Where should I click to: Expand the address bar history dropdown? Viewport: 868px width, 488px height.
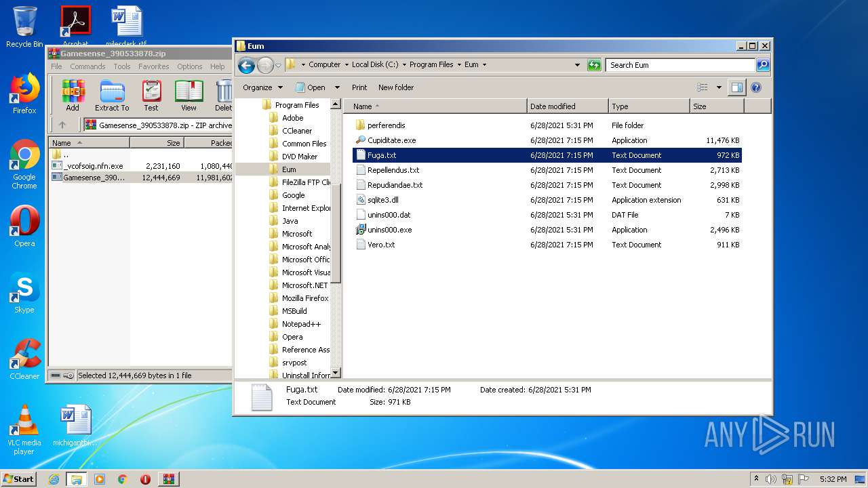577,65
